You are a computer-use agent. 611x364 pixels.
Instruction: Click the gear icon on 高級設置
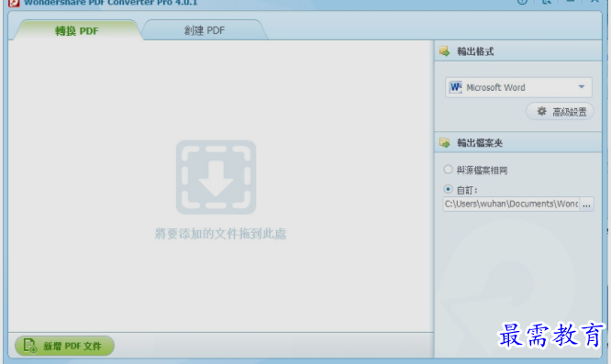[x=541, y=111]
